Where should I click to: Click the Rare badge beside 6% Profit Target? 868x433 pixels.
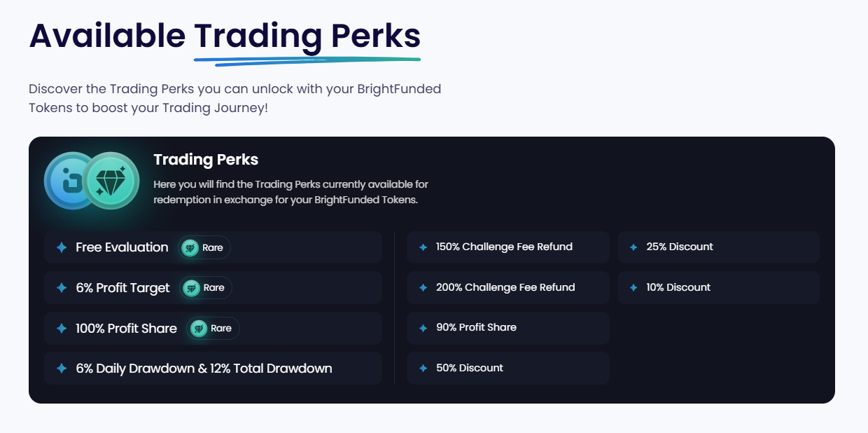coord(206,288)
